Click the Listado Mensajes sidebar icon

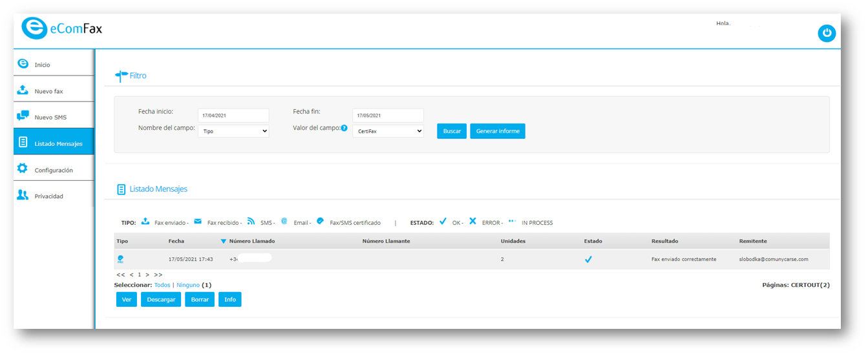(23, 143)
